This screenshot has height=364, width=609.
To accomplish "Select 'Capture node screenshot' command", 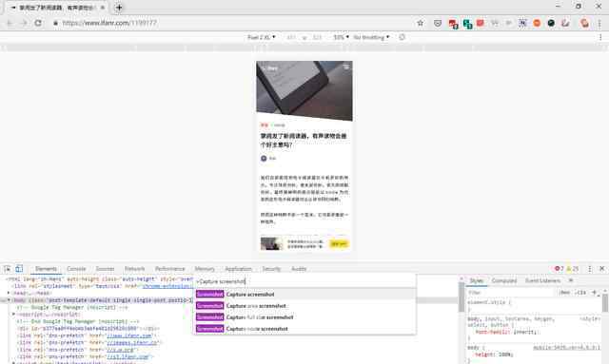I will [x=304, y=329].
